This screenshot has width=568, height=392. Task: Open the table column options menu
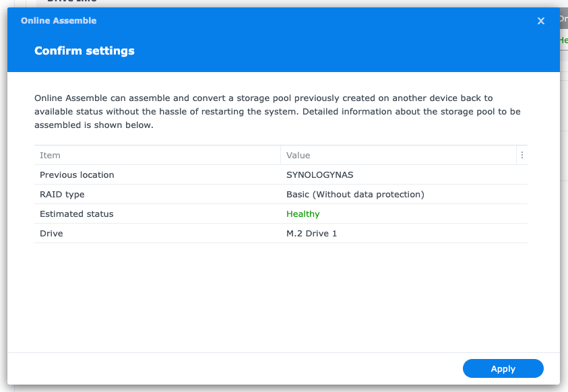tap(522, 155)
